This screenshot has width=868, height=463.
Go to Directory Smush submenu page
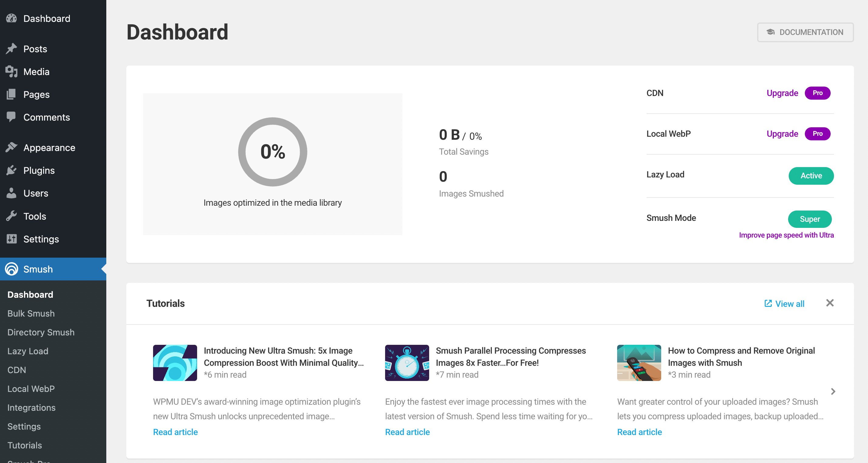[41, 332]
